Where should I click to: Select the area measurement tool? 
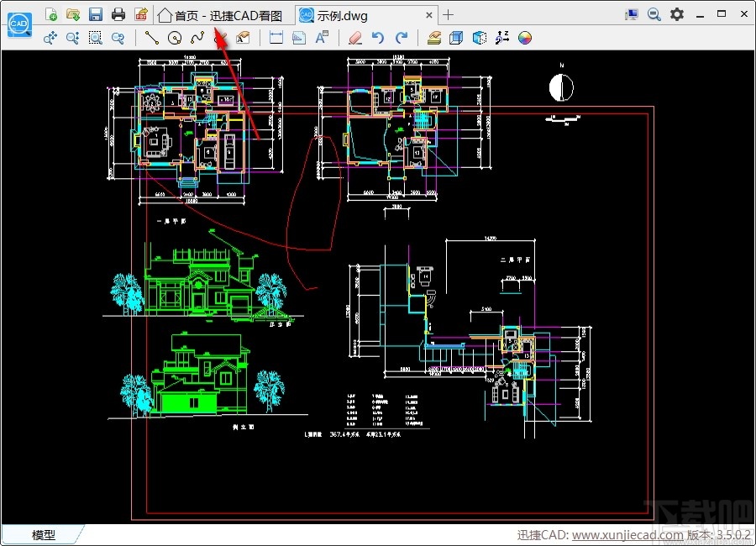pos(299,38)
